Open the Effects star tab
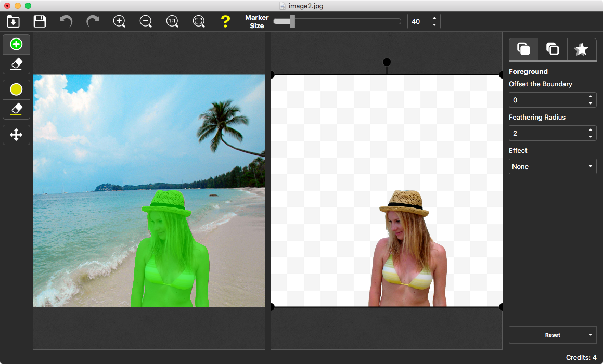 [x=581, y=49]
